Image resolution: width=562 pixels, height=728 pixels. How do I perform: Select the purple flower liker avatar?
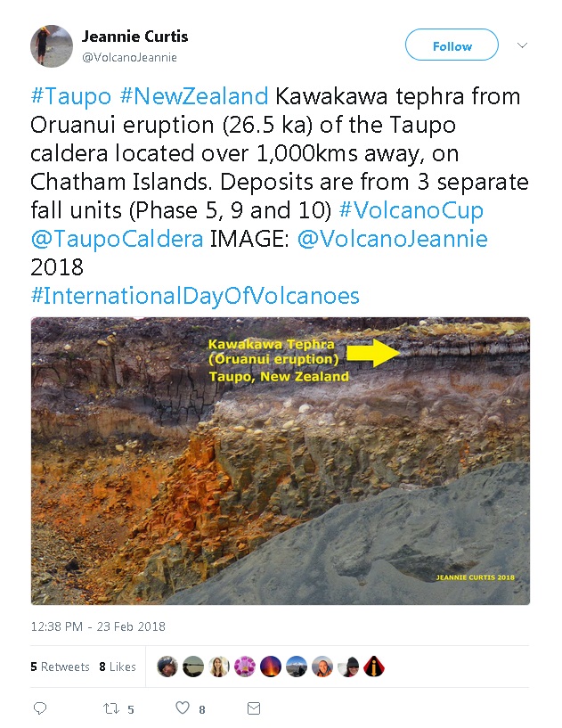tap(245, 667)
